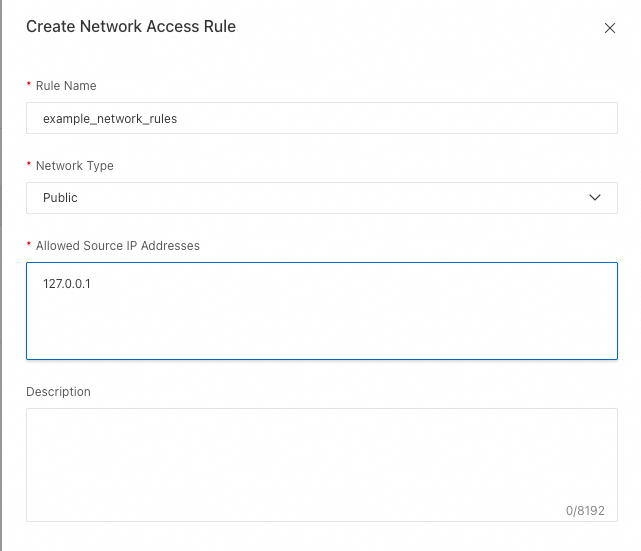
Task: Click the Allowed Source IP Addresses label
Action: [x=118, y=246]
